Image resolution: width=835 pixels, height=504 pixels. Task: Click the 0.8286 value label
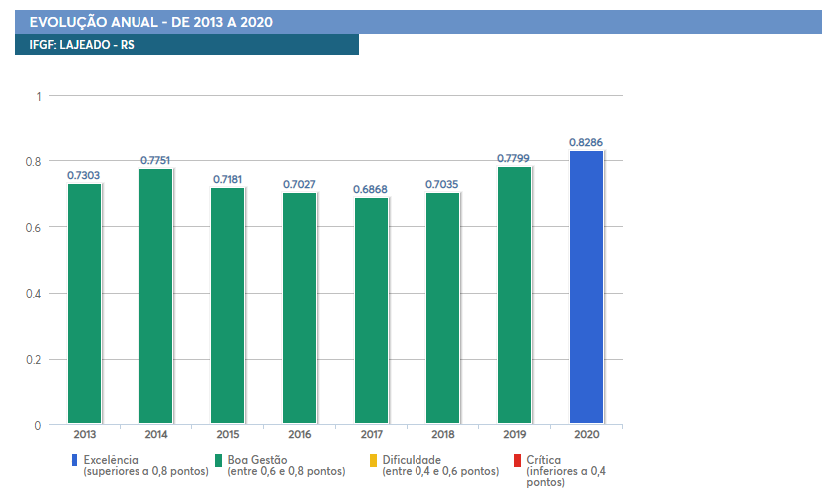586,142
